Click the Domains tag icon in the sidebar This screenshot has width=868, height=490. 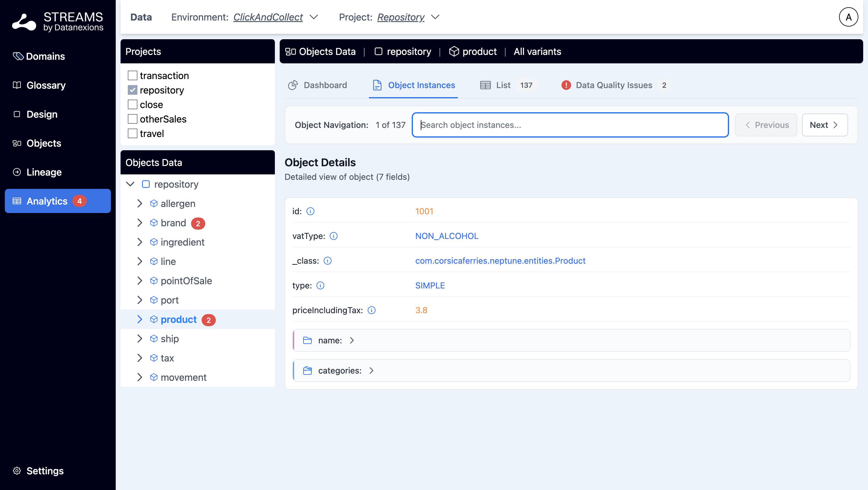tap(17, 56)
